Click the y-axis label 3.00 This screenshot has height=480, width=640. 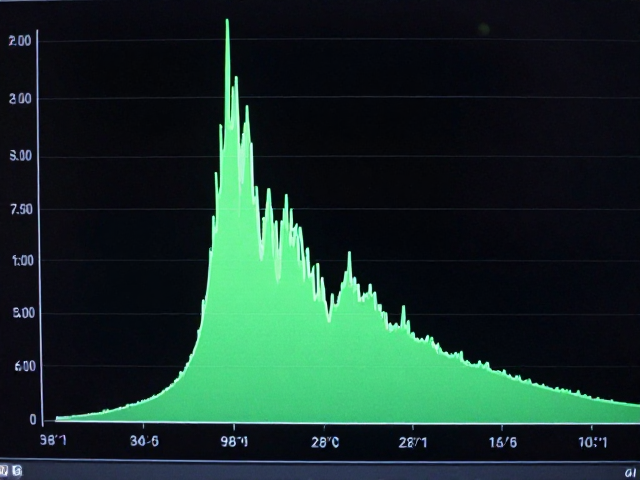[20, 99]
